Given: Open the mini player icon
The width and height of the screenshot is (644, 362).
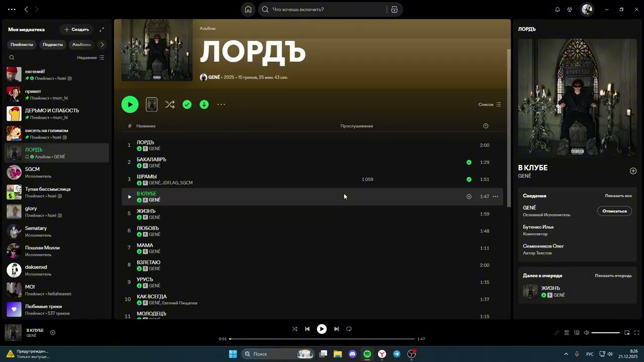Looking at the screenshot, I should coord(627,332).
